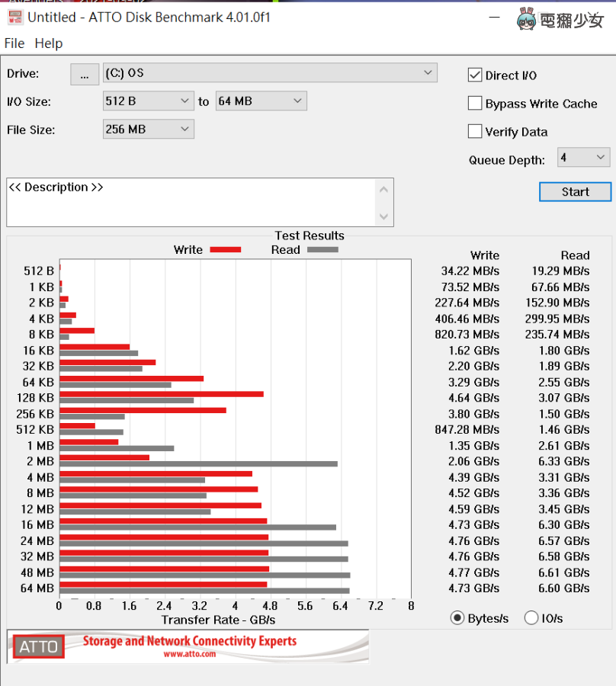
Task: Click the www.atto.com banner link
Action: tap(189, 654)
